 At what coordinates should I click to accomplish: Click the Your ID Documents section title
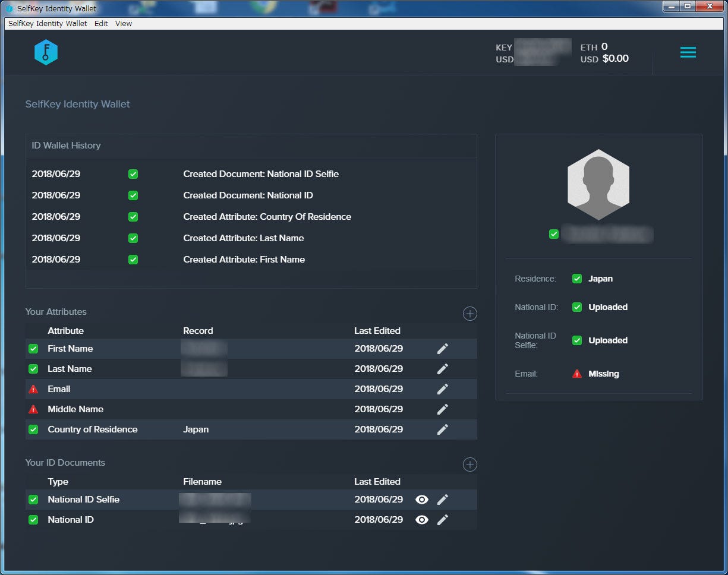point(65,463)
